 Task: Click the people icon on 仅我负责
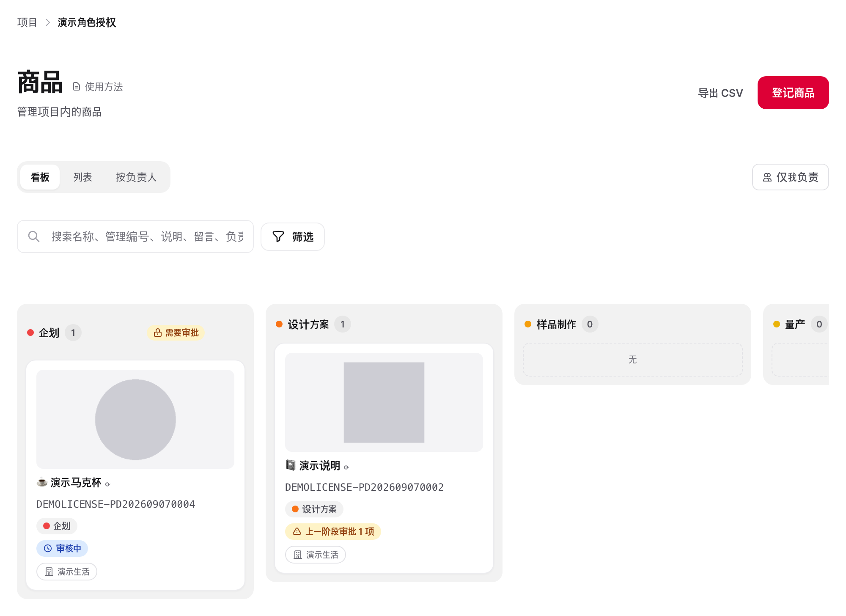point(767,177)
